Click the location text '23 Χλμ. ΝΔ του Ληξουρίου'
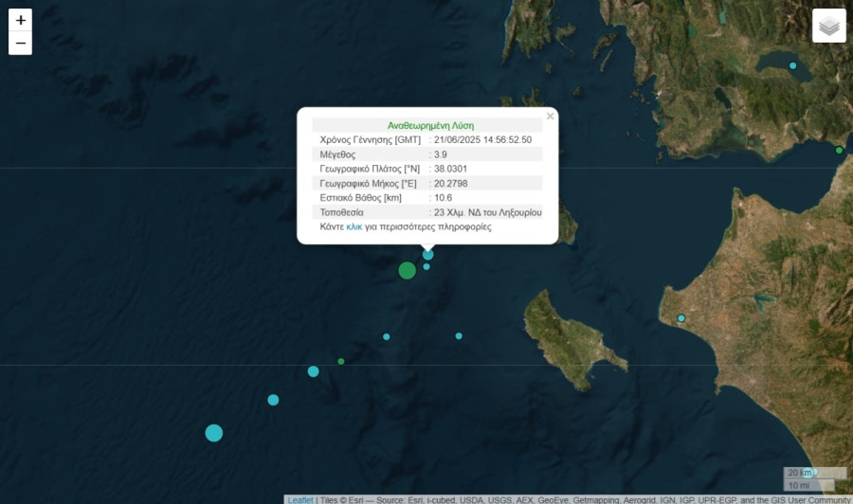Screen dimensions: 853x504 click(x=487, y=212)
